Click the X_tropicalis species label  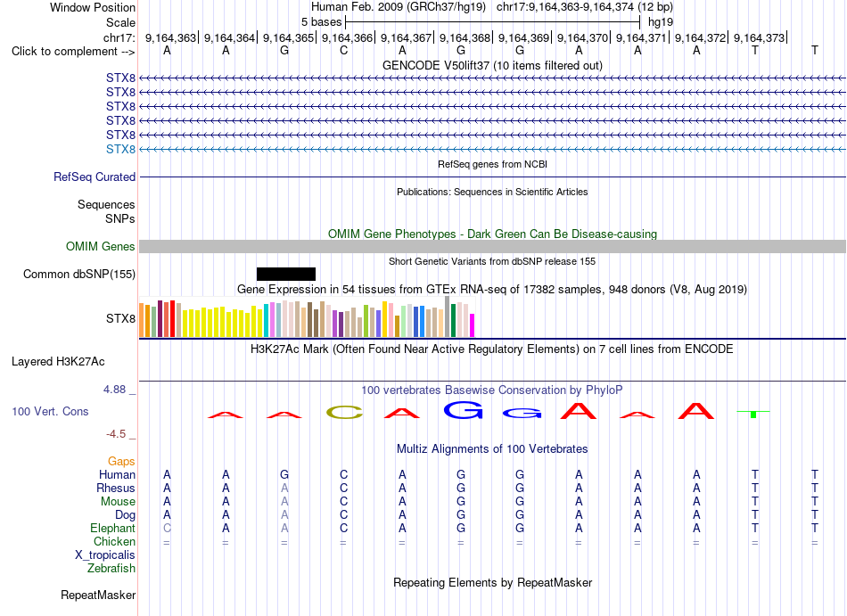click(105, 555)
